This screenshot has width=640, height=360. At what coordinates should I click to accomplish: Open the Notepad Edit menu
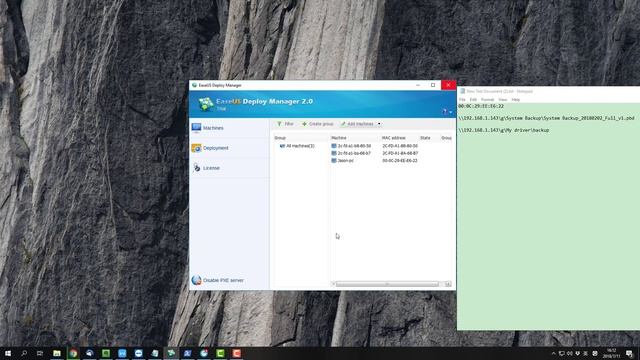[x=473, y=100]
